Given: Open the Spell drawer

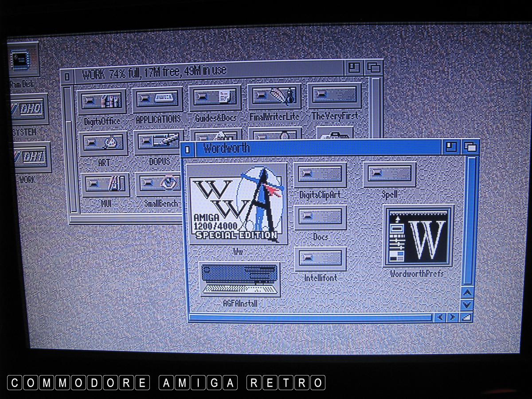Looking at the screenshot, I should 389,174.
